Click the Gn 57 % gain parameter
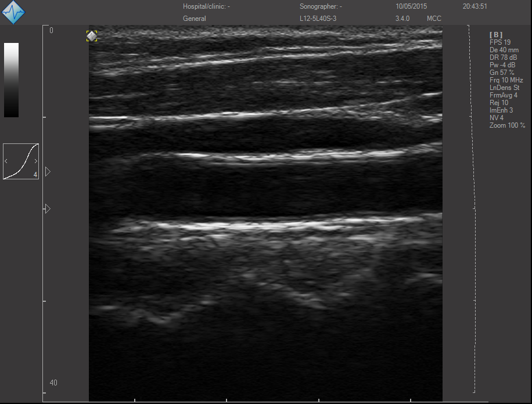 coord(502,73)
